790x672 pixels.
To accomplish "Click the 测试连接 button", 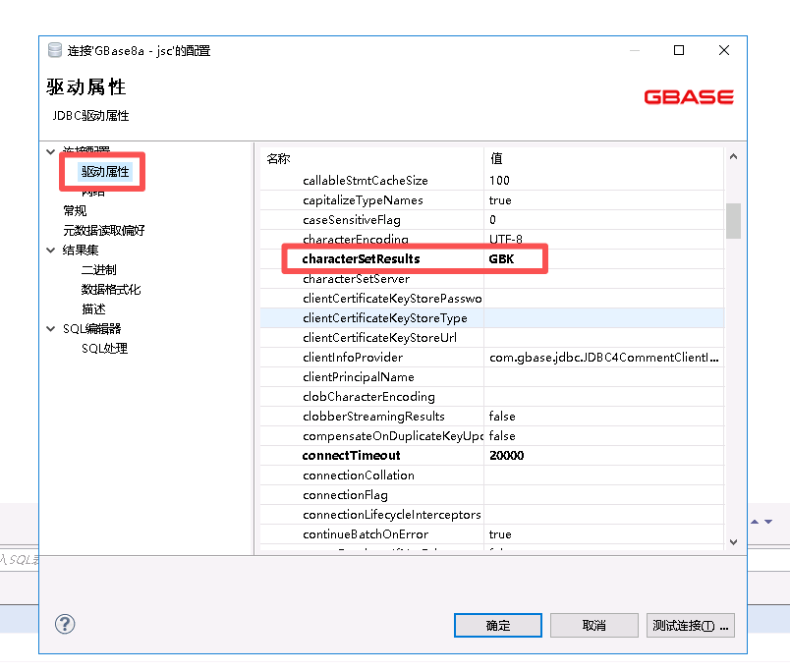I will click(x=690, y=625).
